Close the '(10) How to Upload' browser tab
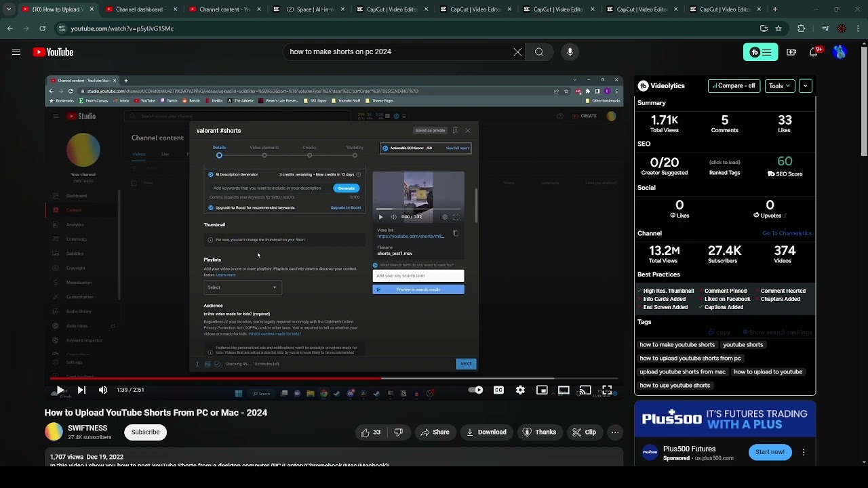 (90, 9)
